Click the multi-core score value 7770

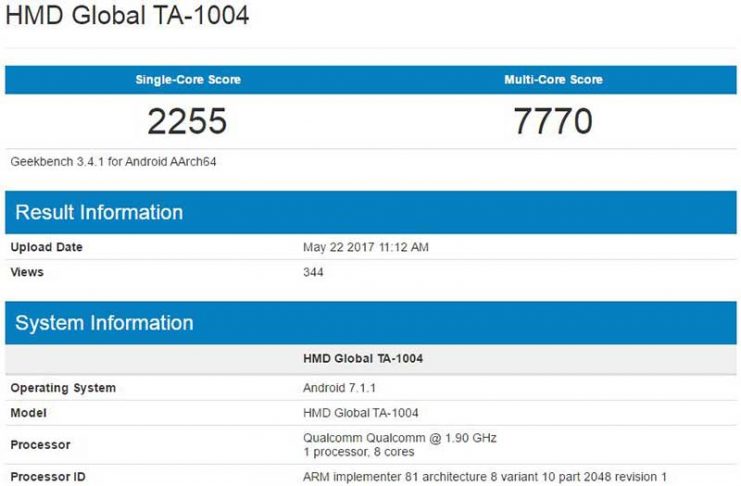tap(553, 121)
